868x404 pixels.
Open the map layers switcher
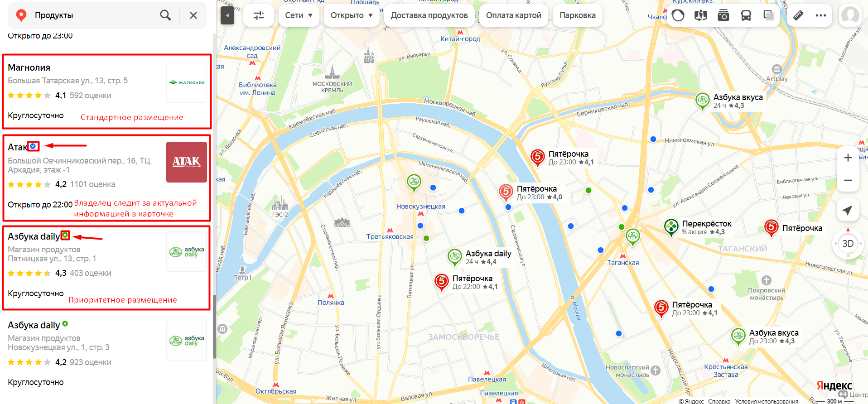768,15
